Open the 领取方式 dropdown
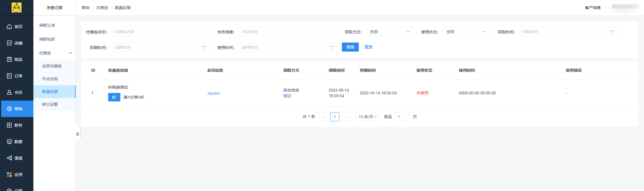Image resolution: width=644 pixels, height=191 pixels. coord(390,32)
